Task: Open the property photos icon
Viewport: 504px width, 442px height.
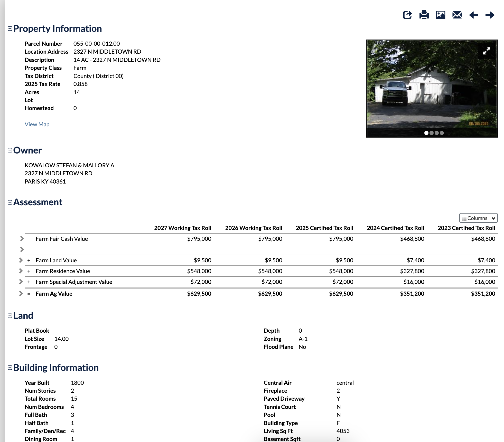Action: tap(441, 15)
